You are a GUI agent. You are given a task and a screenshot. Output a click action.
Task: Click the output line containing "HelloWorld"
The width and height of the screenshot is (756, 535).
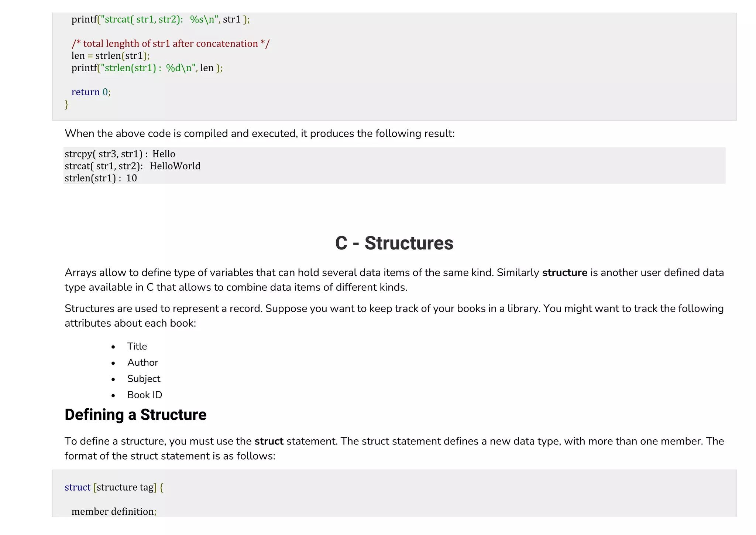point(133,166)
